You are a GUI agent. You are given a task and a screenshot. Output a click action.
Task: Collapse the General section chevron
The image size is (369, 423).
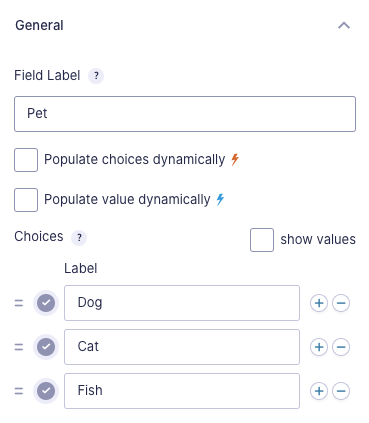344,25
